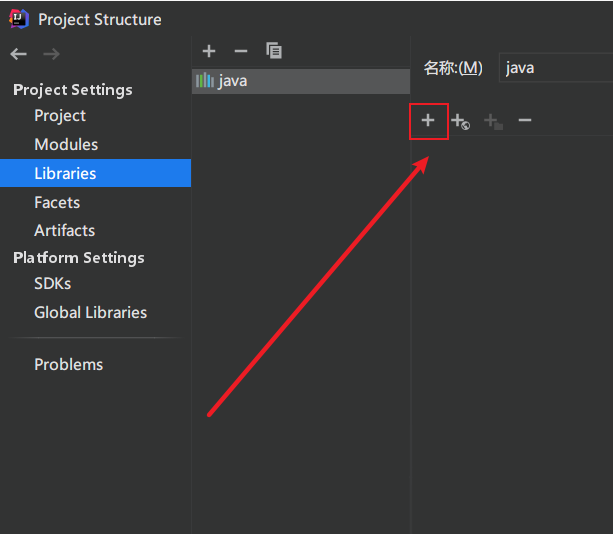Open the Global Libraries section
Screen dimensions: 613x534
[x=90, y=313]
